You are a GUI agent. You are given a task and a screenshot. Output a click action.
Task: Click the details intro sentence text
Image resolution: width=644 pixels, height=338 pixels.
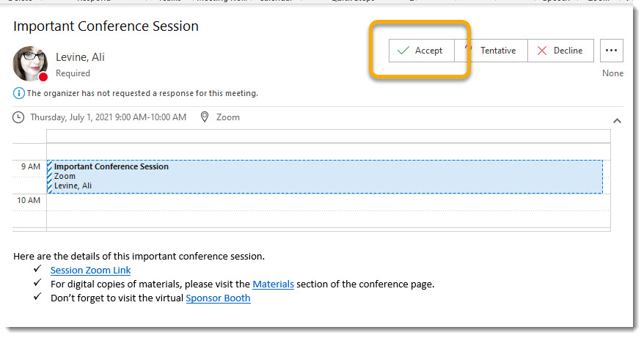(x=139, y=257)
